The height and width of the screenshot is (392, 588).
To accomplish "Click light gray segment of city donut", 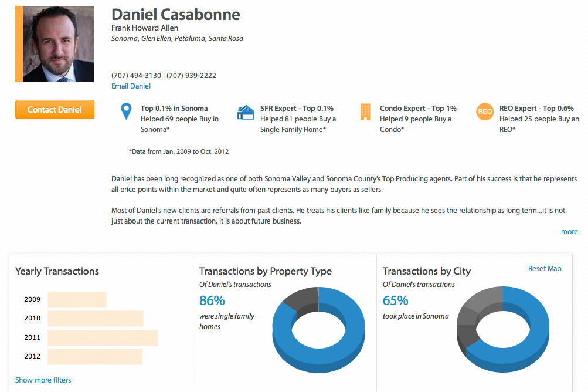I will click(484, 296).
